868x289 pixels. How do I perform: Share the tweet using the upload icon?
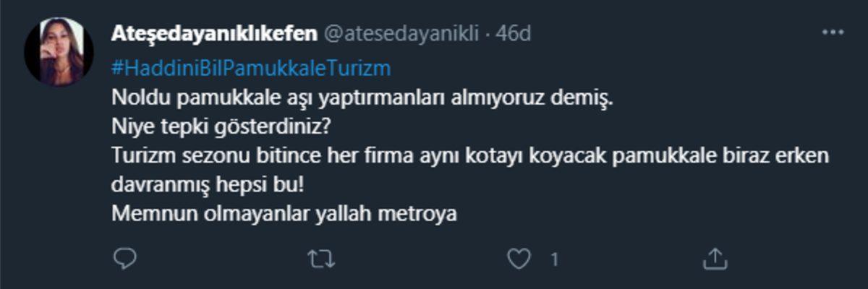[x=715, y=258]
